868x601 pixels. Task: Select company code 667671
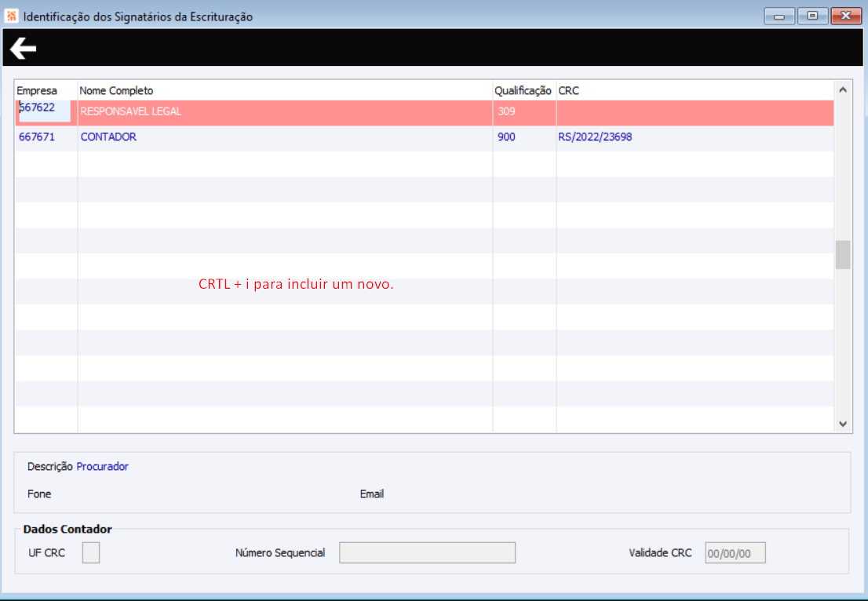37,137
